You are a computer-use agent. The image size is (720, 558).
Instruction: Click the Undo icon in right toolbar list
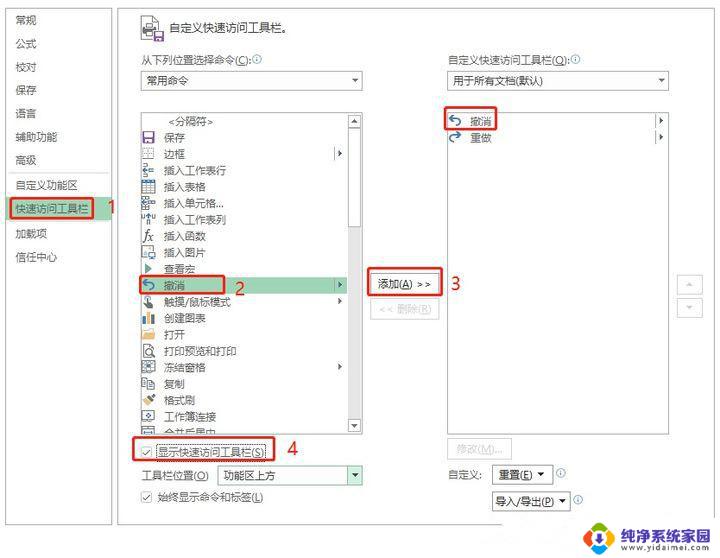[455, 121]
